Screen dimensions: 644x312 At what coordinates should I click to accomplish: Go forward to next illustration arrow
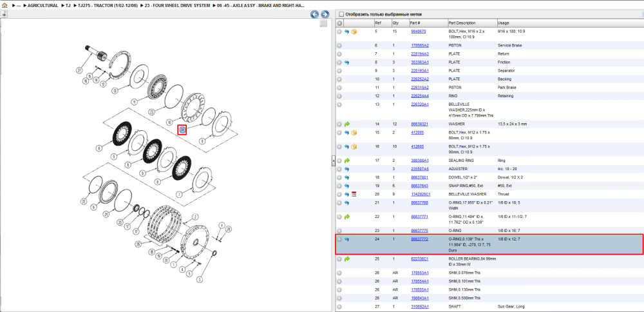point(325,14)
